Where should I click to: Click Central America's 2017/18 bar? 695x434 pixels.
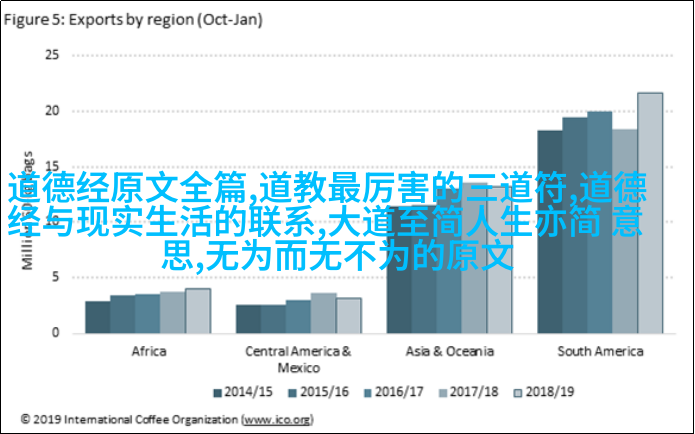[323, 312]
